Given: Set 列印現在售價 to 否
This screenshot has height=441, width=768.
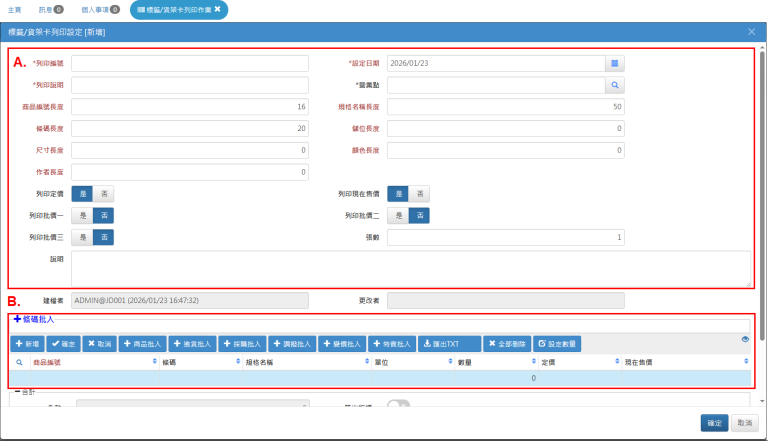Looking at the screenshot, I should pos(420,194).
